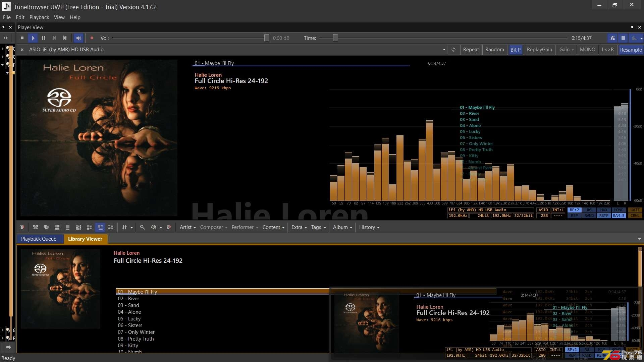Start playback with the play button
The height and width of the screenshot is (362, 644).
[x=33, y=38]
